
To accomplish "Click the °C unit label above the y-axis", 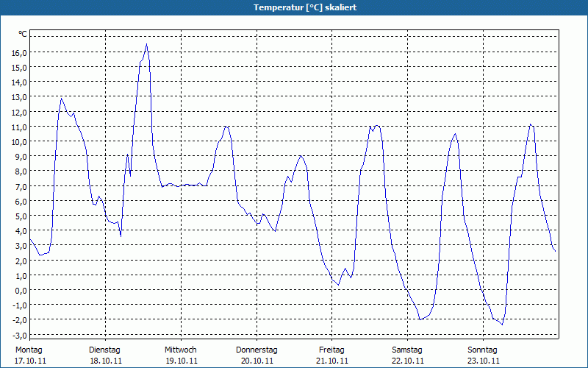I will click(x=23, y=34).
